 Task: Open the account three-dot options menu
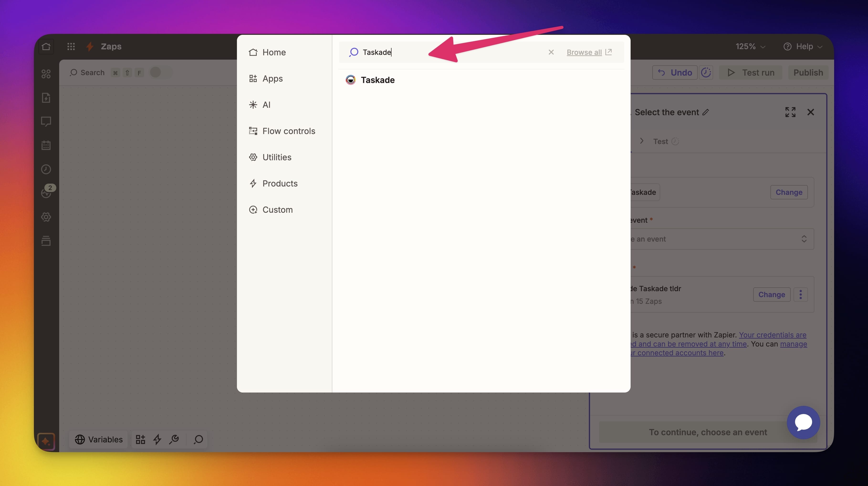point(800,294)
